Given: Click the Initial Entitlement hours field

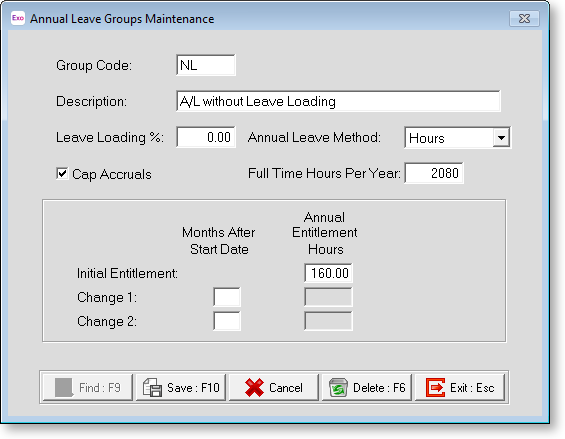Looking at the screenshot, I should click(328, 273).
